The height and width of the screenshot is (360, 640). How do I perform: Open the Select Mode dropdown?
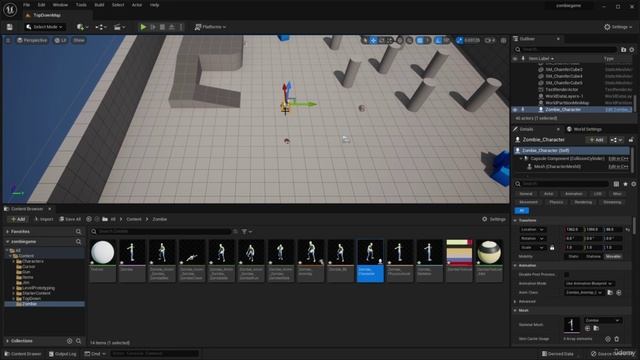point(44,27)
